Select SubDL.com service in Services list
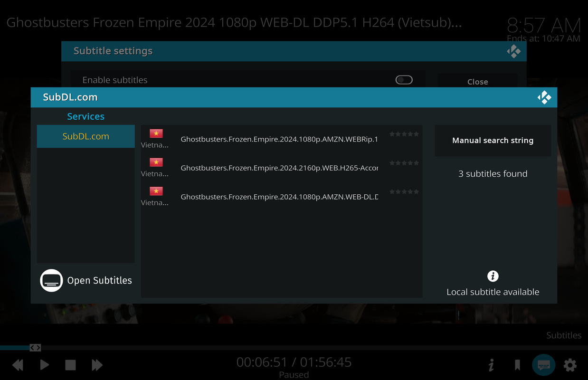This screenshot has height=380, width=588. (x=85, y=136)
